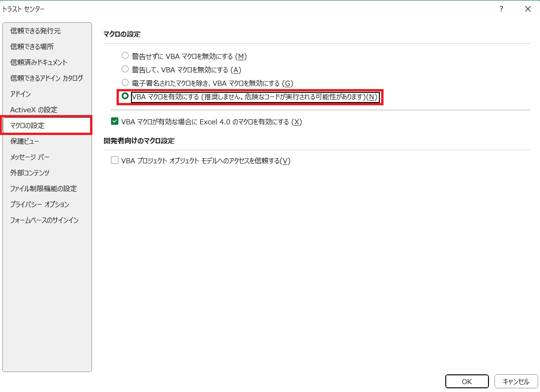Image resolution: width=540 pixels, height=392 pixels.
Task: Select 警告せずに VBA マクロを無効にする radio option
Action: point(125,56)
